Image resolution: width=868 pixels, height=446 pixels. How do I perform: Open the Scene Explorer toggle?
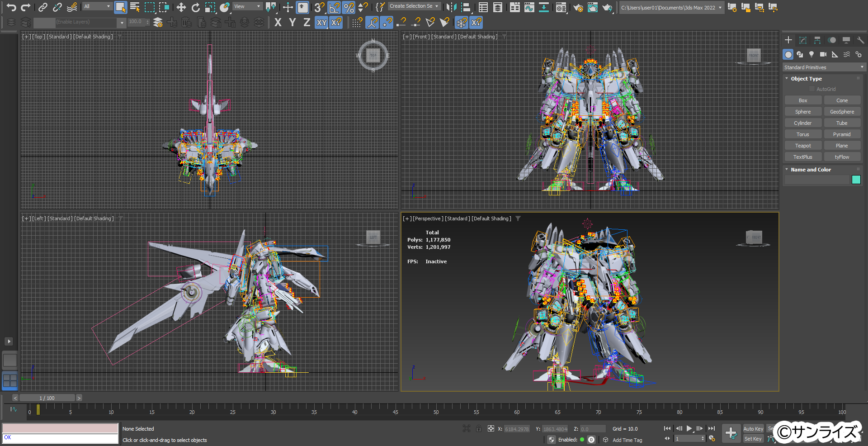coord(483,7)
